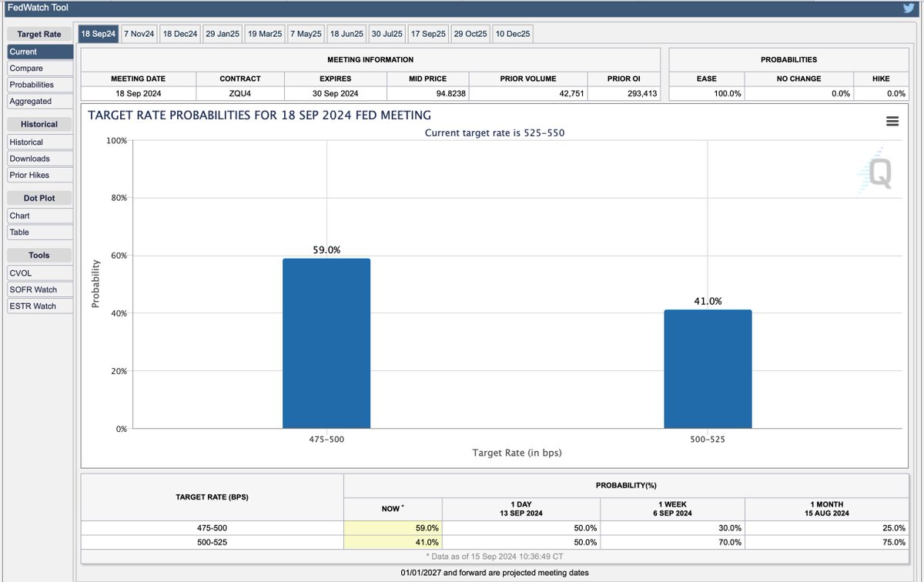The height and width of the screenshot is (582, 924).
Task: Go to the 10 Dec25 meeting tab
Action: coord(513,34)
